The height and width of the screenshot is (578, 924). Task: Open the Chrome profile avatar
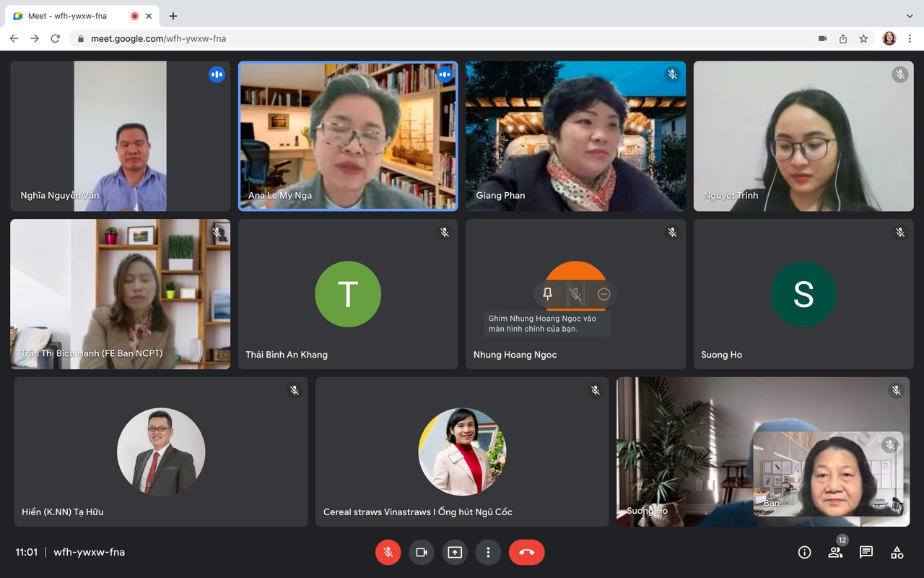pyautogui.click(x=889, y=38)
